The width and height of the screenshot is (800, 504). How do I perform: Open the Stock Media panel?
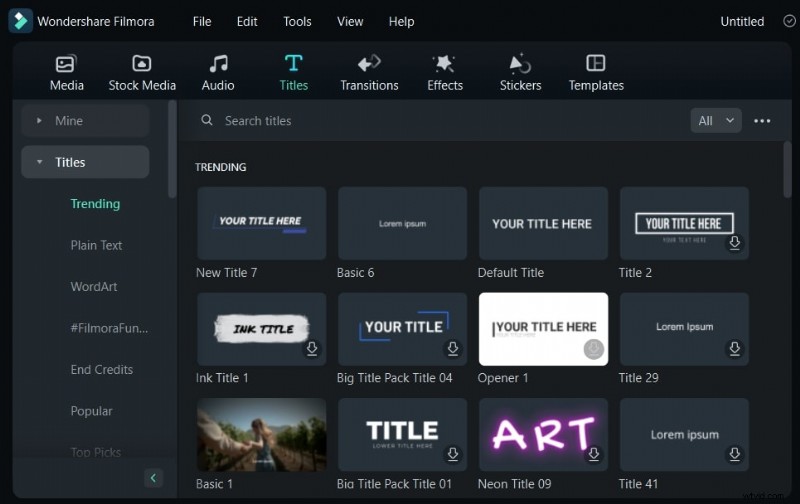pos(142,64)
